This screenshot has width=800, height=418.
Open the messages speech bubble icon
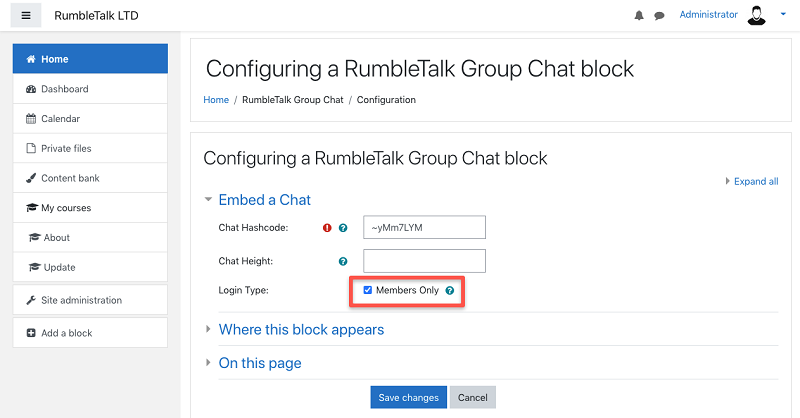[x=660, y=16]
